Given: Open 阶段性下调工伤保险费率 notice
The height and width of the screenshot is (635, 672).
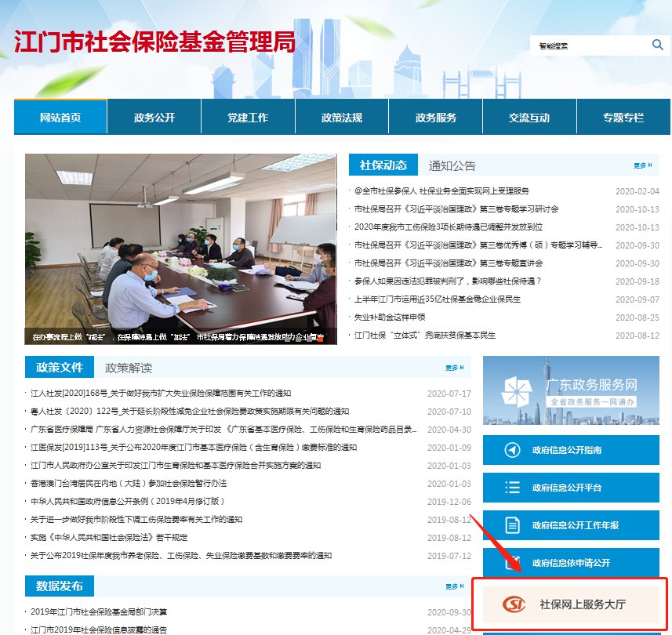Looking at the screenshot, I should click(x=136, y=519).
